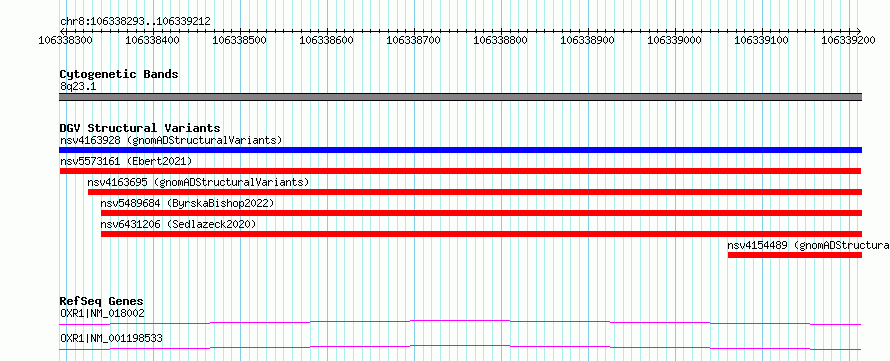The width and height of the screenshot is (890, 361).
Task: Click ruler tick label 106339200
Action: (849, 40)
